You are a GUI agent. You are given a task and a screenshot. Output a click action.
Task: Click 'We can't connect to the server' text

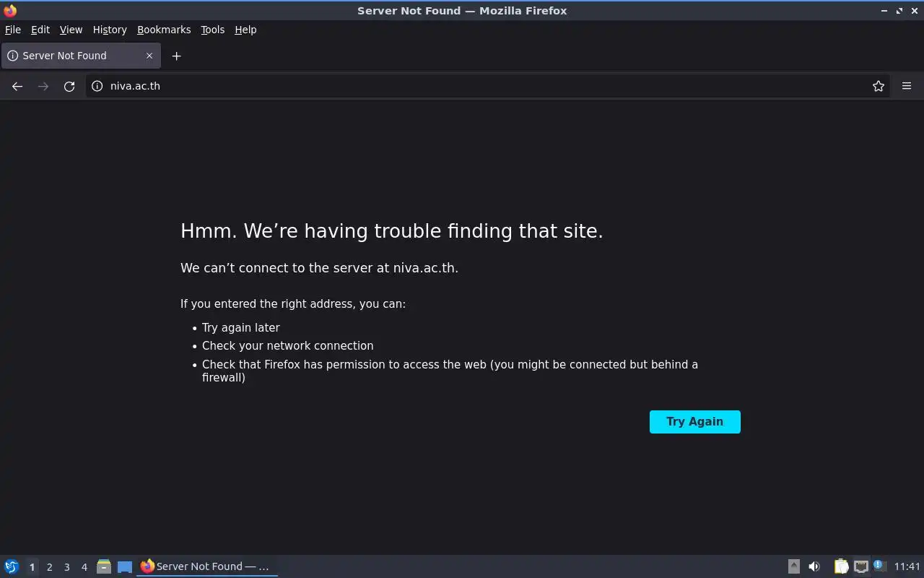pos(319,268)
